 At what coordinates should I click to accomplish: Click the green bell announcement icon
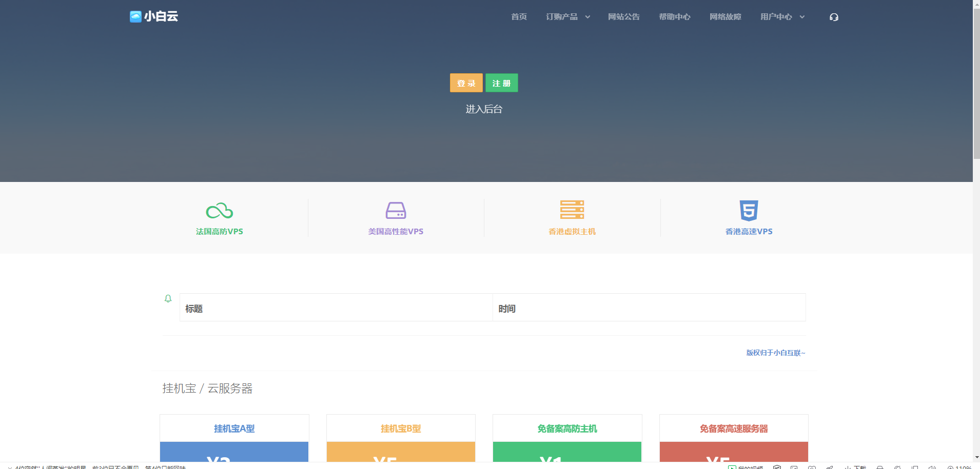pyautogui.click(x=168, y=298)
